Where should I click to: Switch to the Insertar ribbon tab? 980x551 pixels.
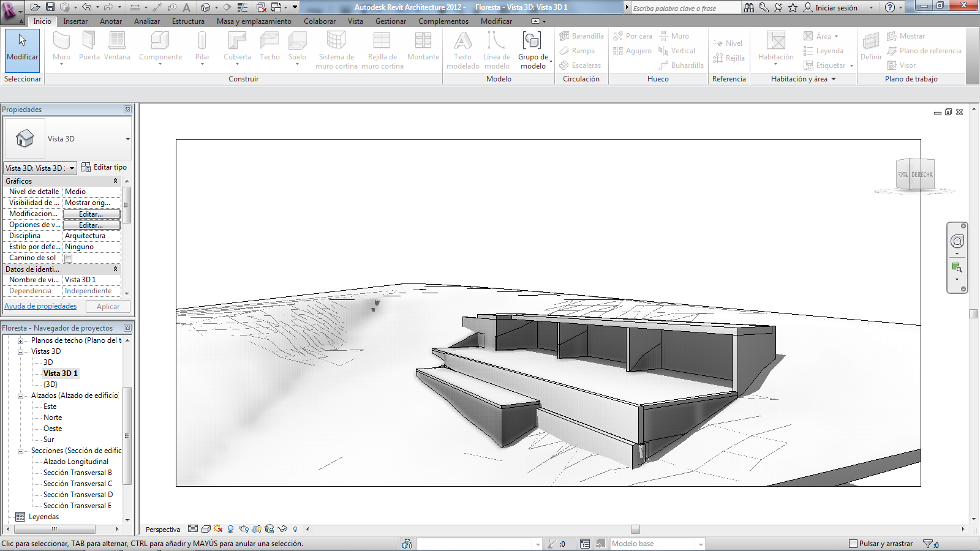point(77,21)
